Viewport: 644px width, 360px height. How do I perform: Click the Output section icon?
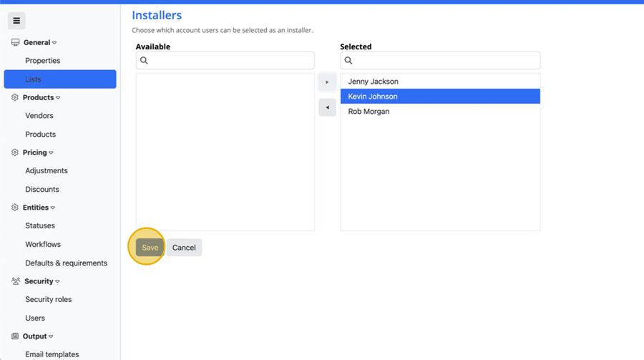point(15,336)
